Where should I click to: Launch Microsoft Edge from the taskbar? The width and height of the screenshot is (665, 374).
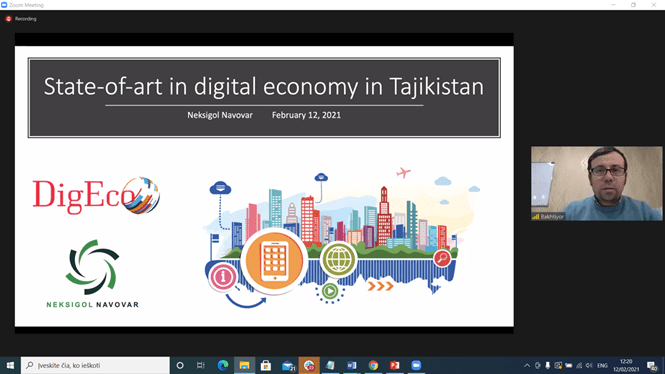tap(223, 365)
